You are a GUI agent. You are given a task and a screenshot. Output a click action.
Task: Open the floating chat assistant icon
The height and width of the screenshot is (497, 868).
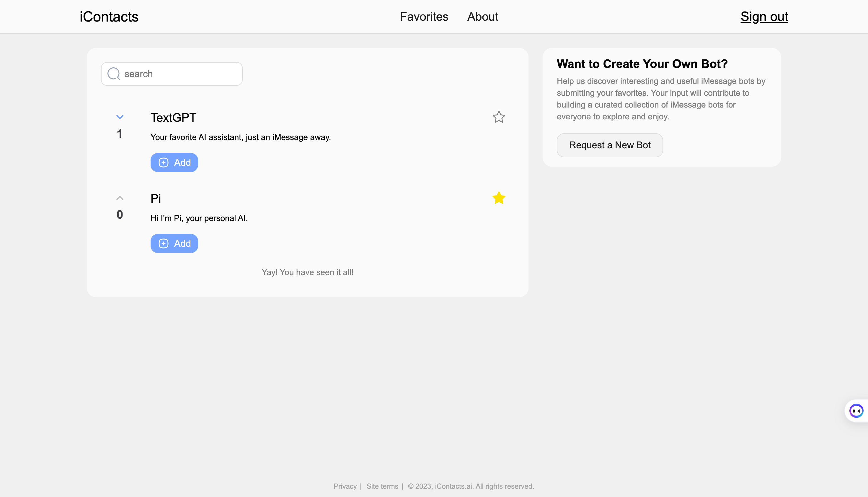coord(856,411)
